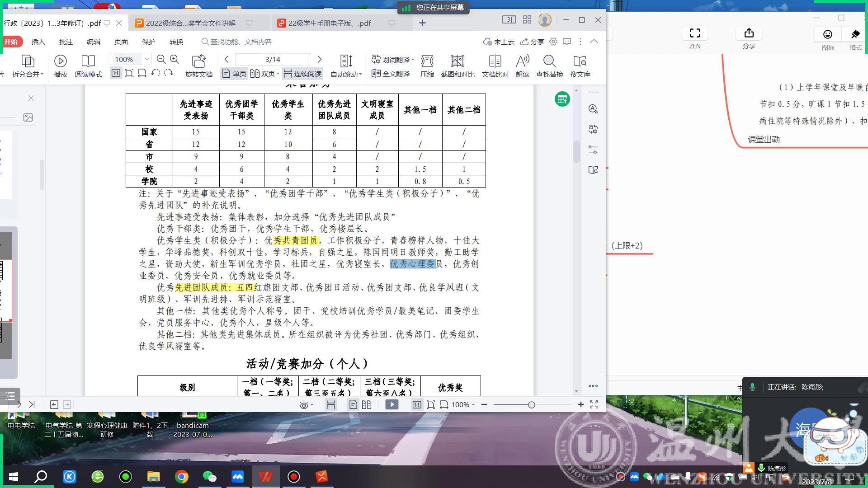This screenshot has height=488, width=868.
Task: Click the 分享 share button
Action: click(x=532, y=42)
